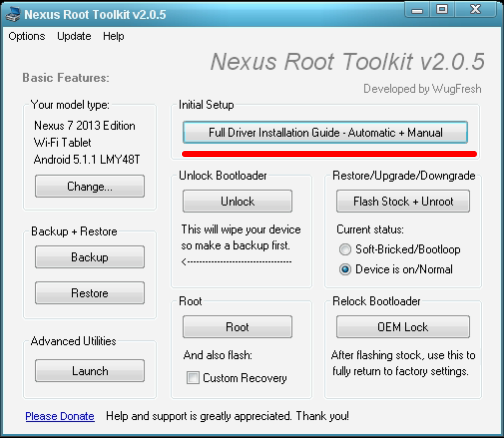Viewport: 504px width, 438px height.
Task: Minimize the Nexus Root Toolkit window
Action: [417, 10]
